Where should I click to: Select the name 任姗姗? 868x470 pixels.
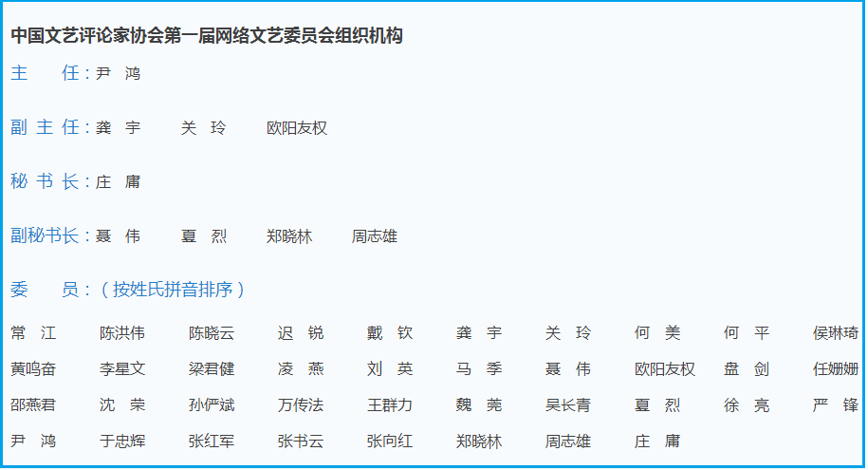(x=836, y=369)
